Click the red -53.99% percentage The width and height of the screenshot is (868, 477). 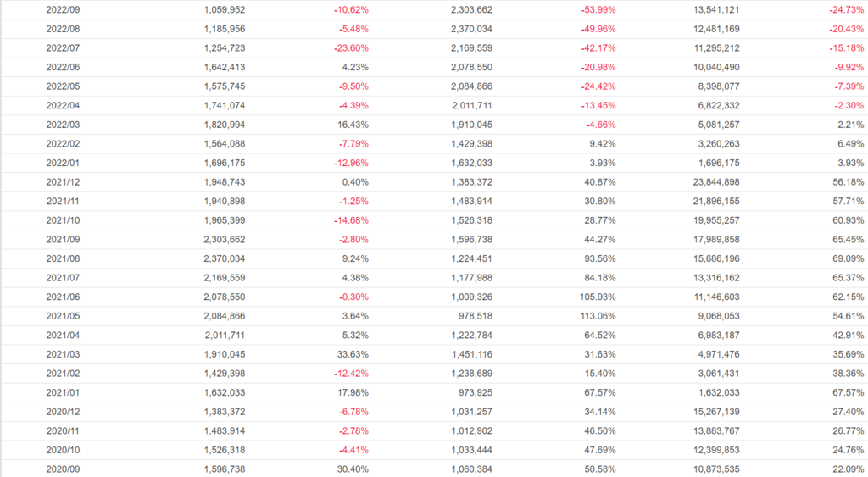598,10
